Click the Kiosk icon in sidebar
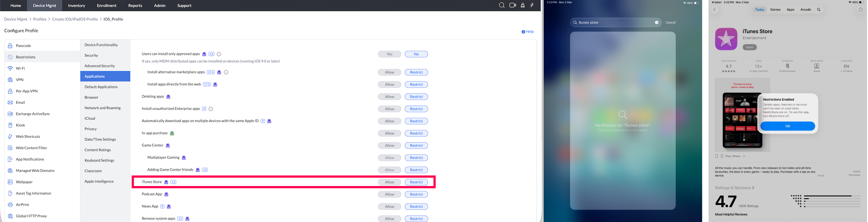The width and height of the screenshot is (868, 222). pyautogui.click(x=10, y=125)
